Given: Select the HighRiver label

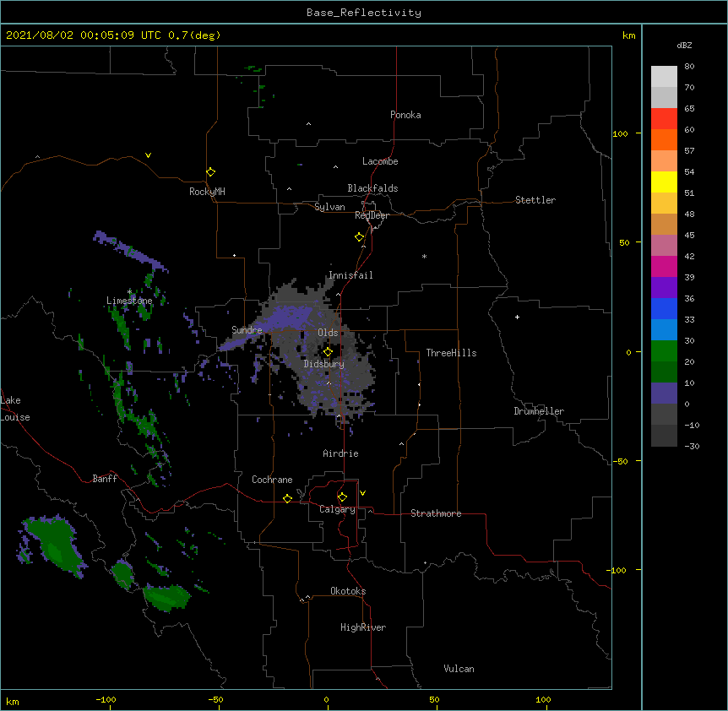Looking at the screenshot, I should (x=363, y=627).
